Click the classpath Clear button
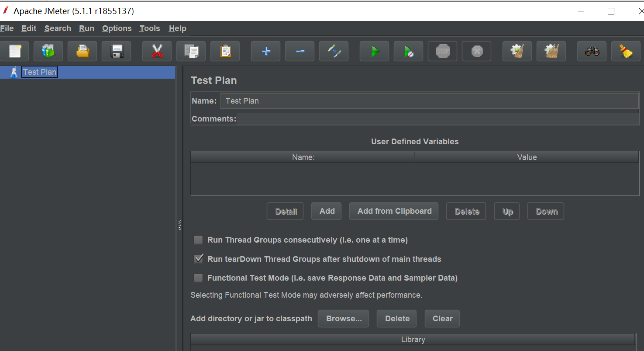 pos(442,319)
